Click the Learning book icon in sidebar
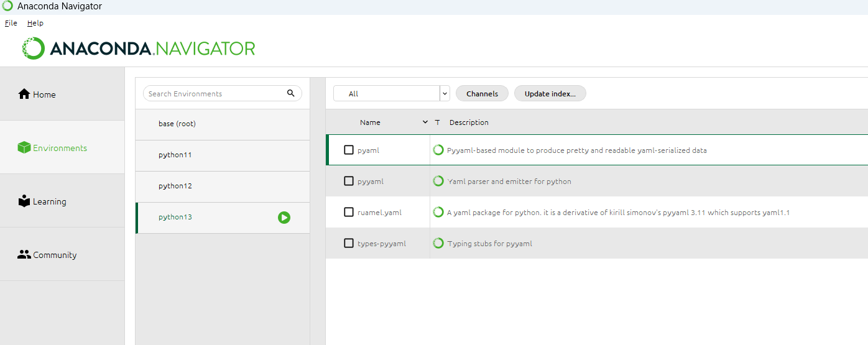868x345 pixels. 24,201
